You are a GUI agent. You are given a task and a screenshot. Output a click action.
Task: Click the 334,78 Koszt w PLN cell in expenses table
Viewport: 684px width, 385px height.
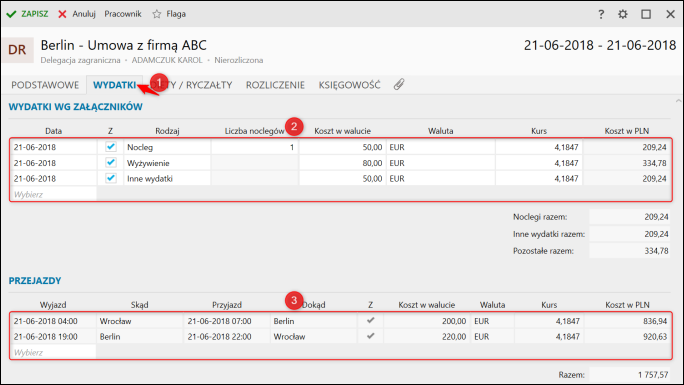point(627,163)
